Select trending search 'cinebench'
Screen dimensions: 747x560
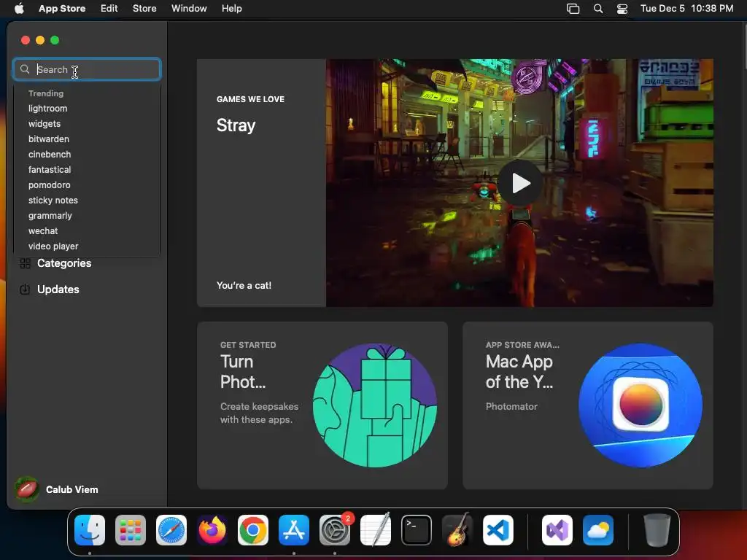[x=50, y=155]
